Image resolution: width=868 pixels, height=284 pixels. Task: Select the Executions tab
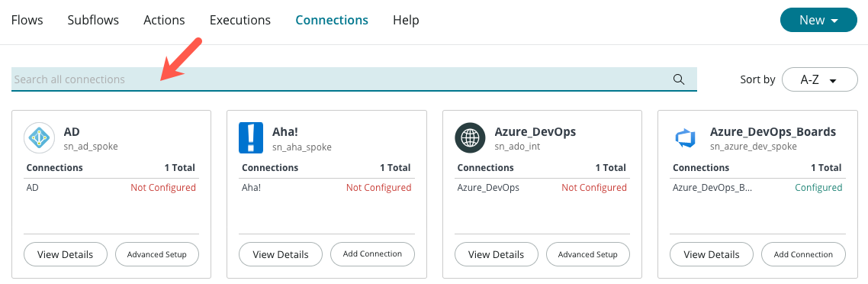pos(240,20)
